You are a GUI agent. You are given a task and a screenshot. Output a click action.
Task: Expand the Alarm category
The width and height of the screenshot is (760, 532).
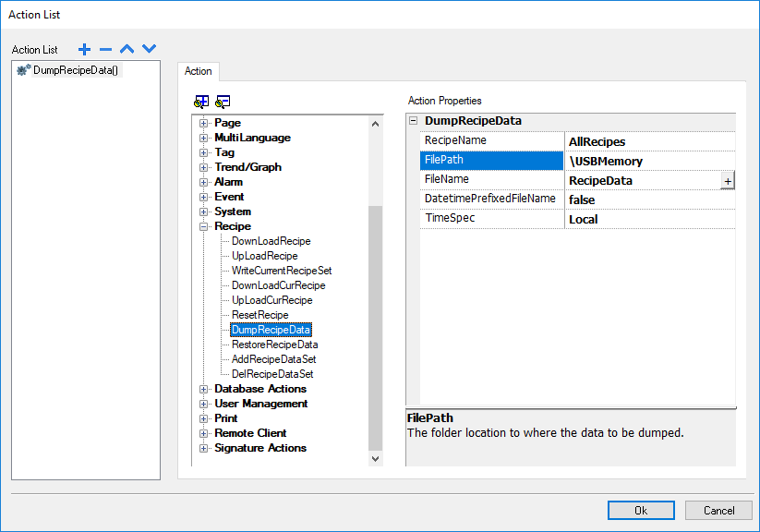[x=203, y=181]
